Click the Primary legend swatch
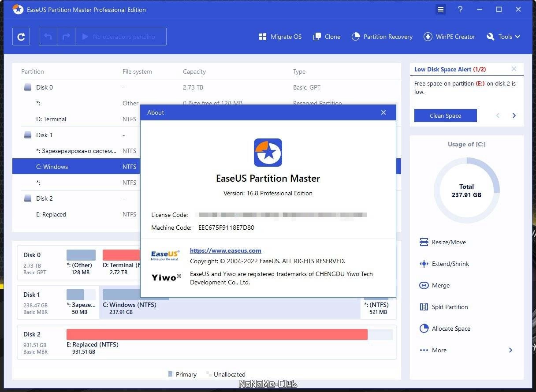 click(x=170, y=374)
